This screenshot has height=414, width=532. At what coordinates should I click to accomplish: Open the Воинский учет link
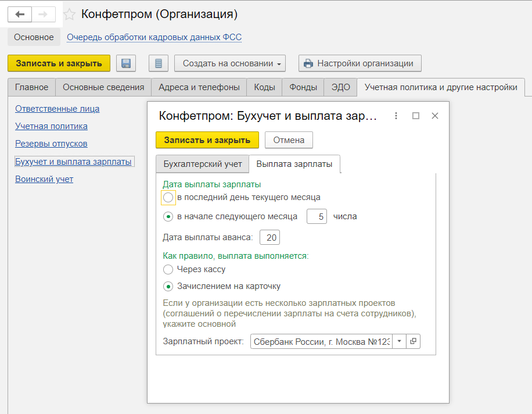tap(44, 179)
